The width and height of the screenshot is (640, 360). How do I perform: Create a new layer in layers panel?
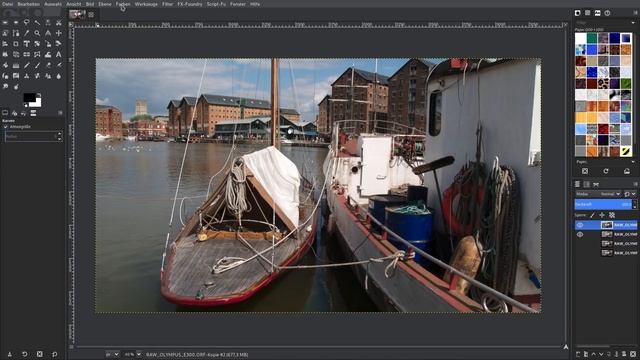[578, 354]
